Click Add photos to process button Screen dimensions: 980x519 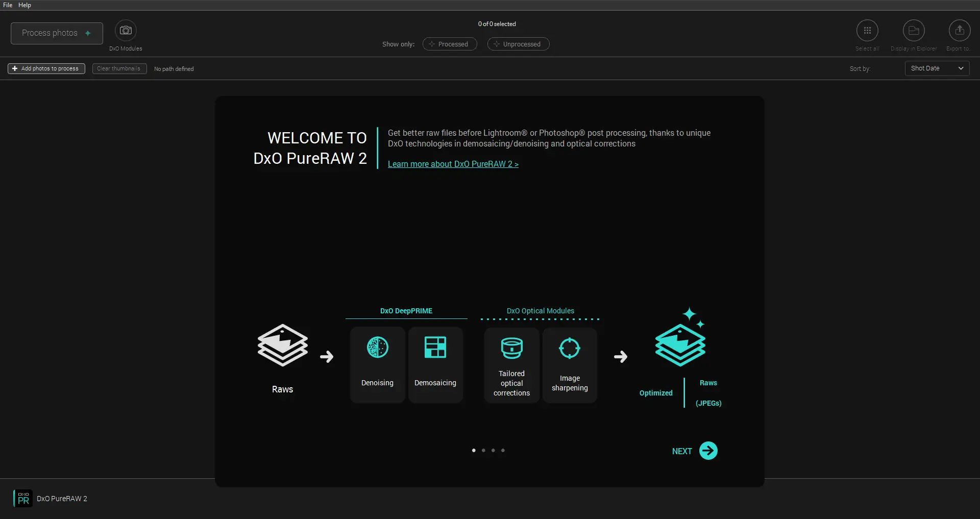(x=46, y=68)
